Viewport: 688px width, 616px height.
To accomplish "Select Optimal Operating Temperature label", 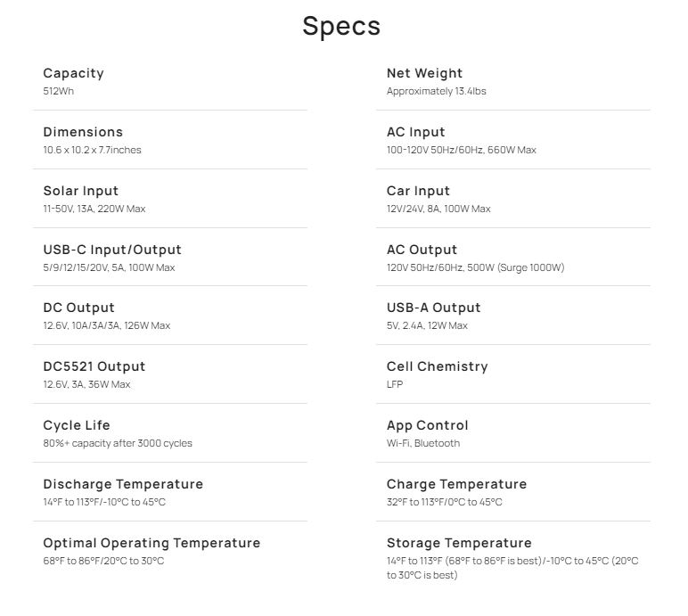I will pos(152,543).
